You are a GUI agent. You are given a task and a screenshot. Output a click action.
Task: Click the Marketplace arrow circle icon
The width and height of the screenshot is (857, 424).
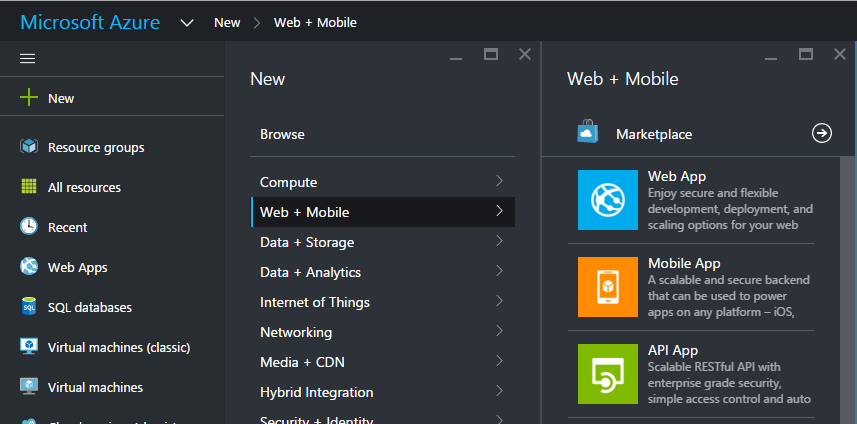tap(821, 133)
